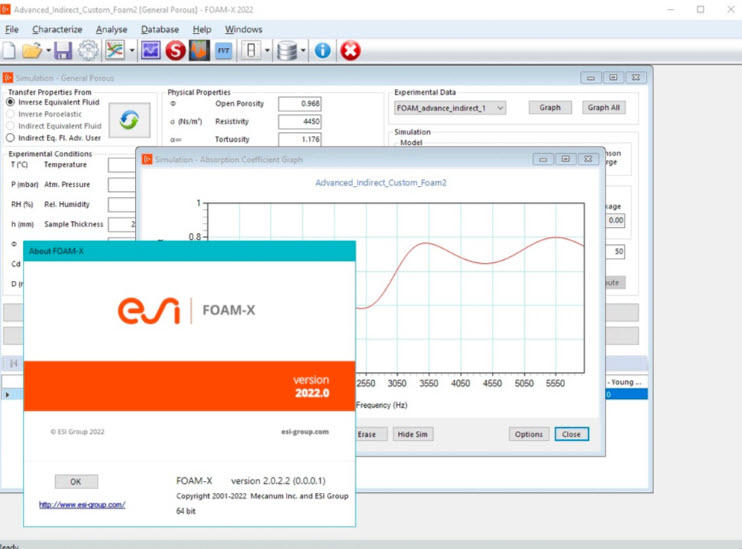
Task: Click the Resistivity value field
Action: click(299, 122)
